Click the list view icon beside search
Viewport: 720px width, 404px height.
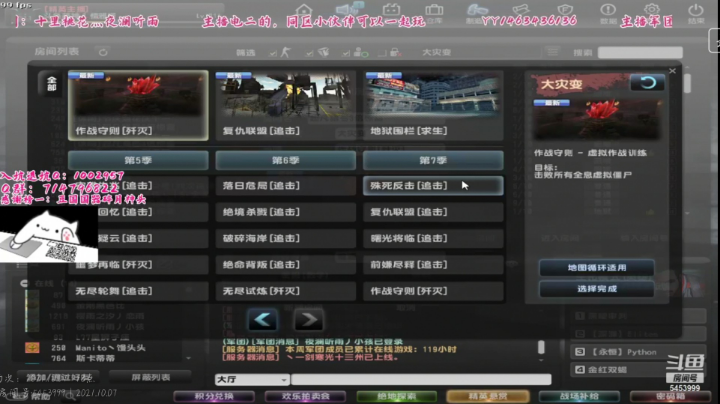point(552,52)
